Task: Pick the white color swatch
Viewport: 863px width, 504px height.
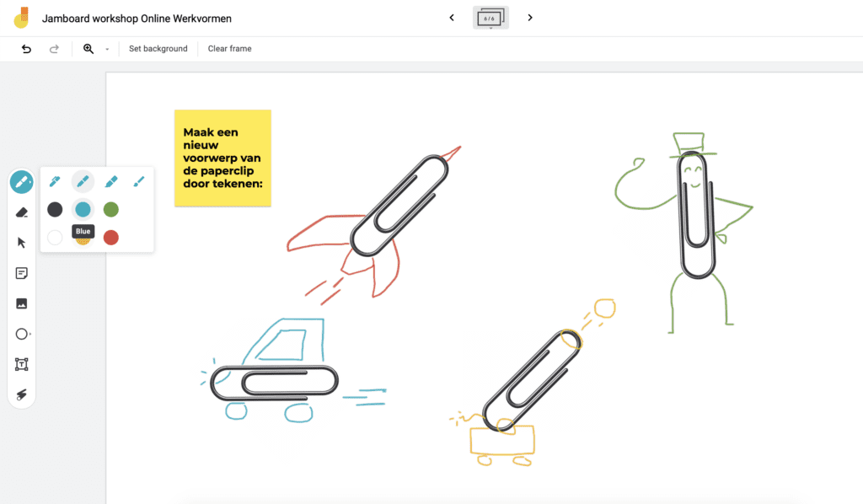Action: coord(55,238)
